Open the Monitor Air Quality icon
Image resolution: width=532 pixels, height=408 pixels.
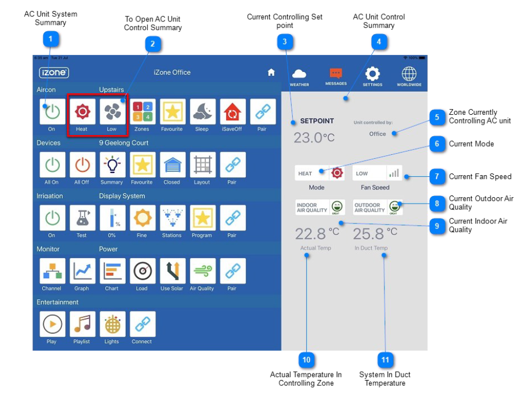pos(203,271)
